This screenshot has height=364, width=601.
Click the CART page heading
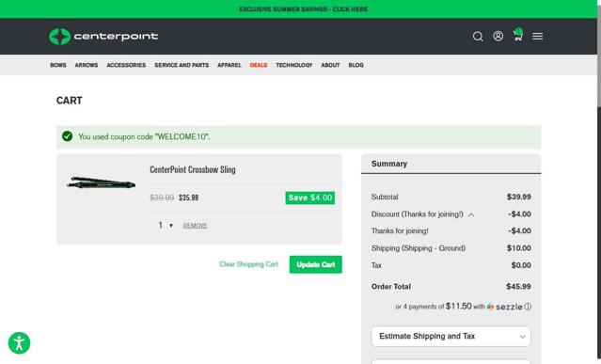pyautogui.click(x=69, y=101)
